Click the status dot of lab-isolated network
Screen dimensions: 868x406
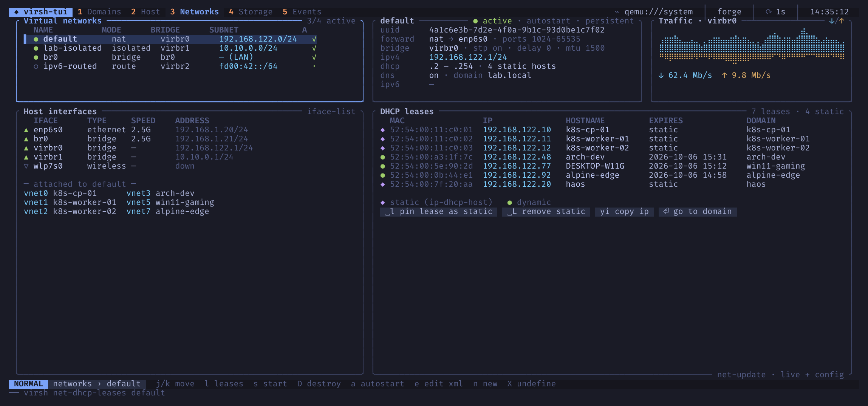(x=36, y=48)
